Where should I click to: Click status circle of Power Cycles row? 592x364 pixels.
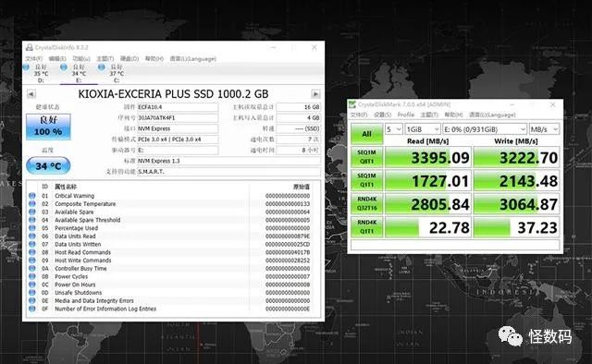click(32, 276)
